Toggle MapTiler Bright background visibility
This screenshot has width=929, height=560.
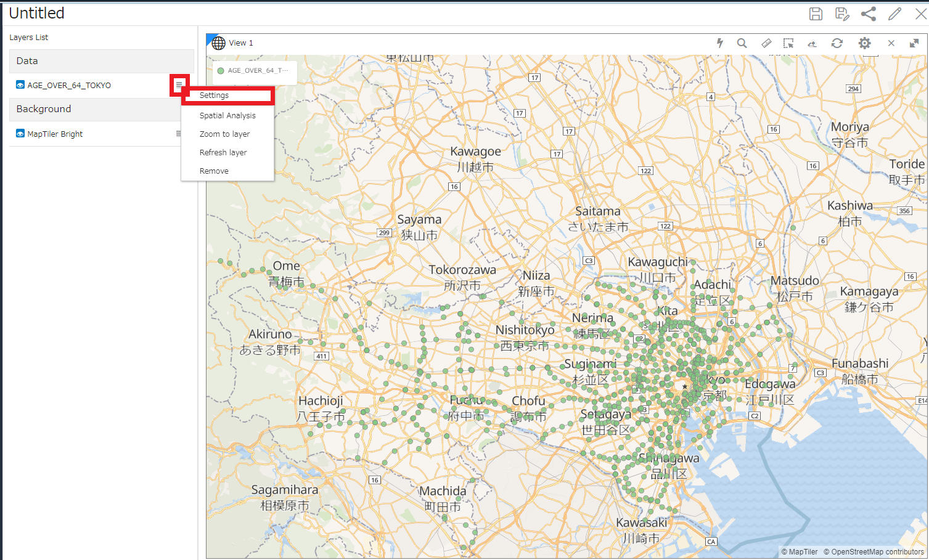pyautogui.click(x=20, y=134)
